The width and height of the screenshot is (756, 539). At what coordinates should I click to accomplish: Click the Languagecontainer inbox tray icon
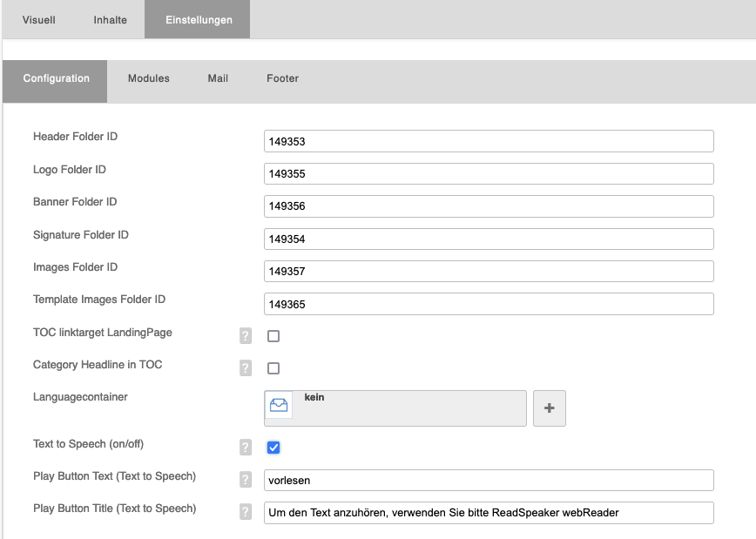(x=279, y=405)
